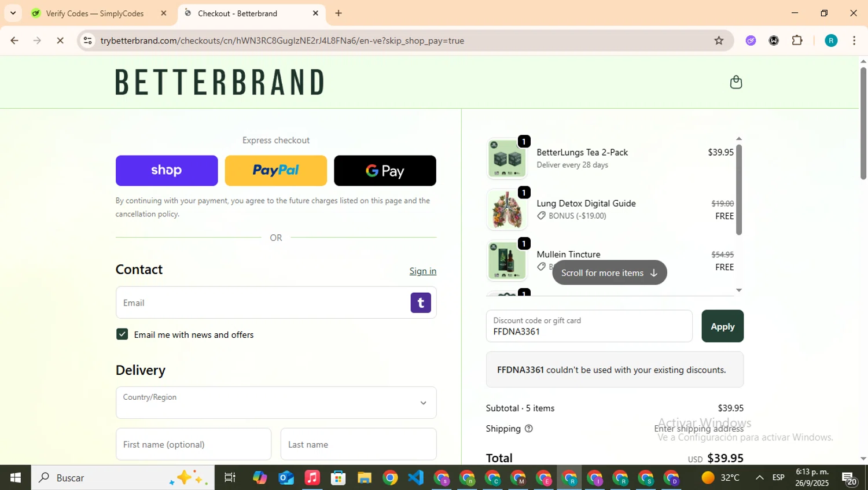Close the Checkout - Betterbrand tab
The image size is (868, 490).
315,13
